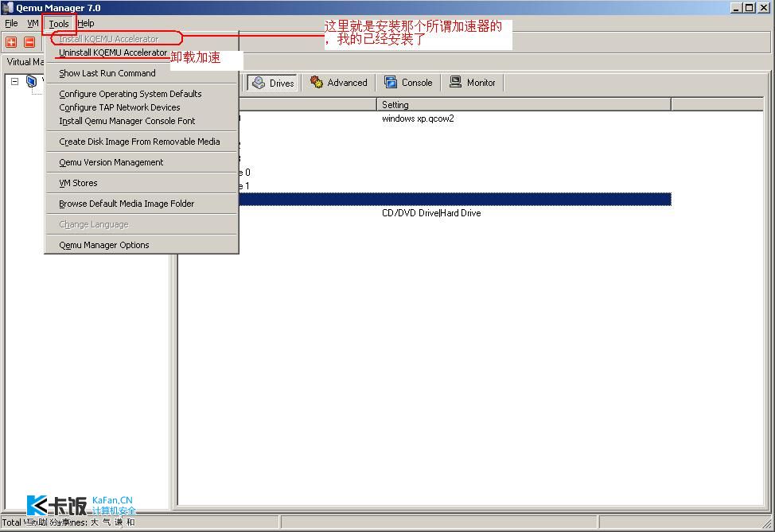Click the highlighted blue row in the drives list
The image size is (775, 532).
tap(454, 199)
